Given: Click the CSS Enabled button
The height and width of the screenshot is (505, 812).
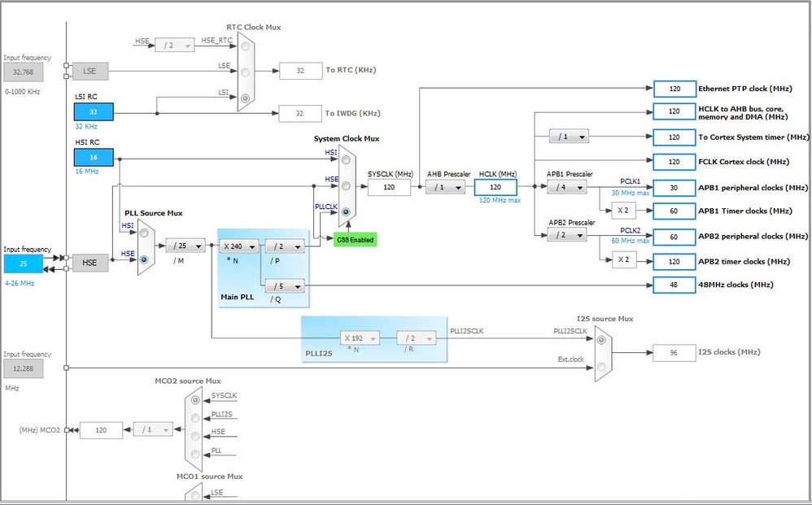Looking at the screenshot, I should (356, 240).
